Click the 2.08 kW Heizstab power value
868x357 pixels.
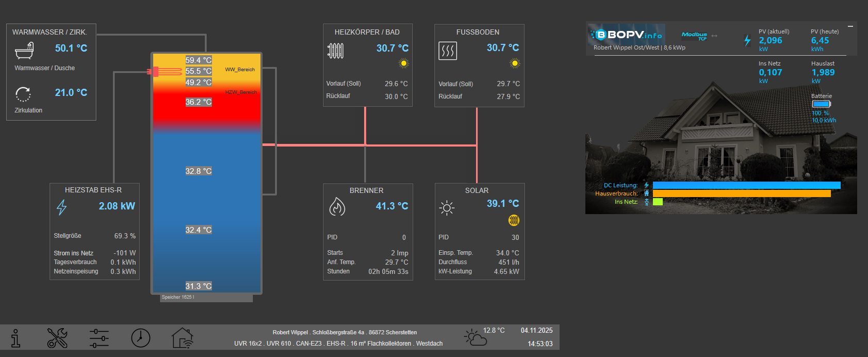(x=117, y=206)
